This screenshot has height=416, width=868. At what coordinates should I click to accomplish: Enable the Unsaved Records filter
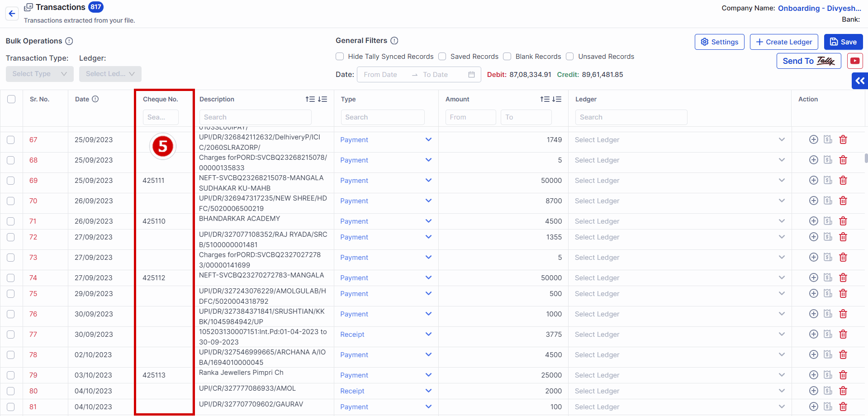pyautogui.click(x=570, y=57)
